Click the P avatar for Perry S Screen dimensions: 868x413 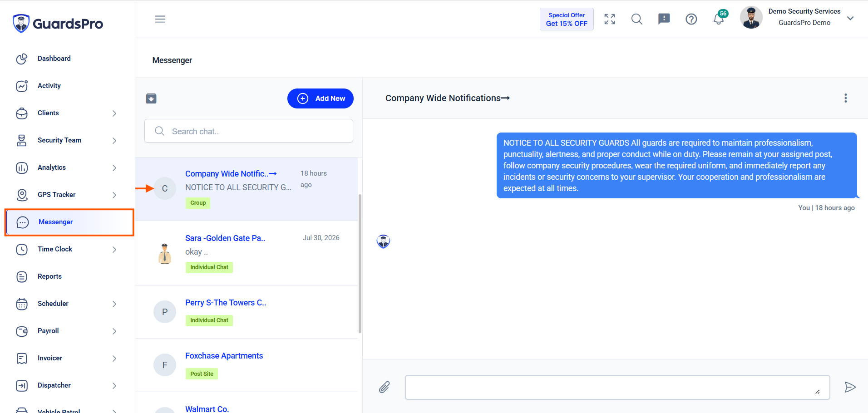[x=165, y=312]
